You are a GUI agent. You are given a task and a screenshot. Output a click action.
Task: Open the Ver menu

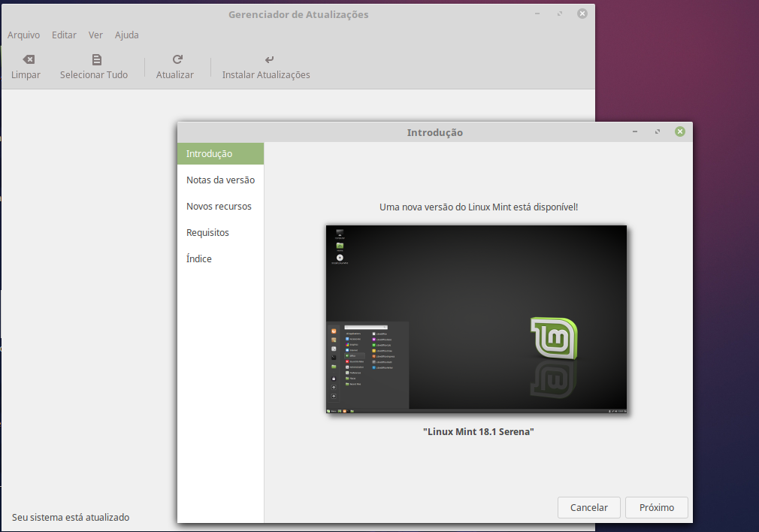(95, 35)
